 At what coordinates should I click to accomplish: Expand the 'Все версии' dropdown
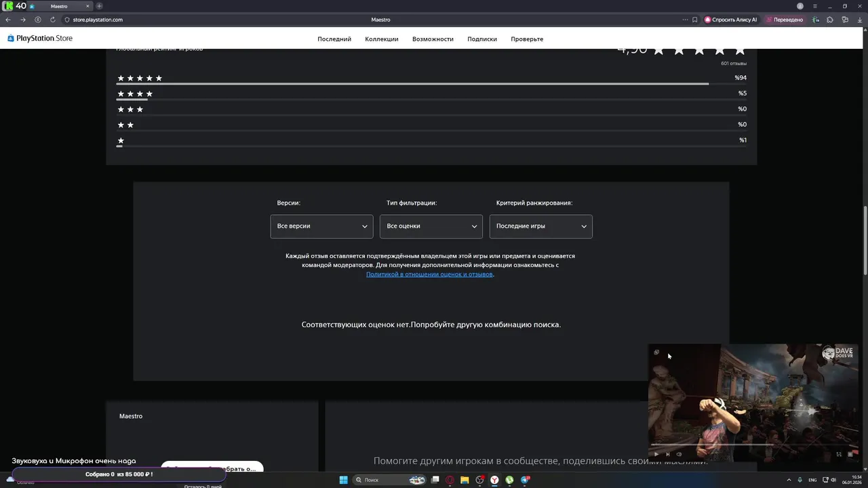coord(321,226)
